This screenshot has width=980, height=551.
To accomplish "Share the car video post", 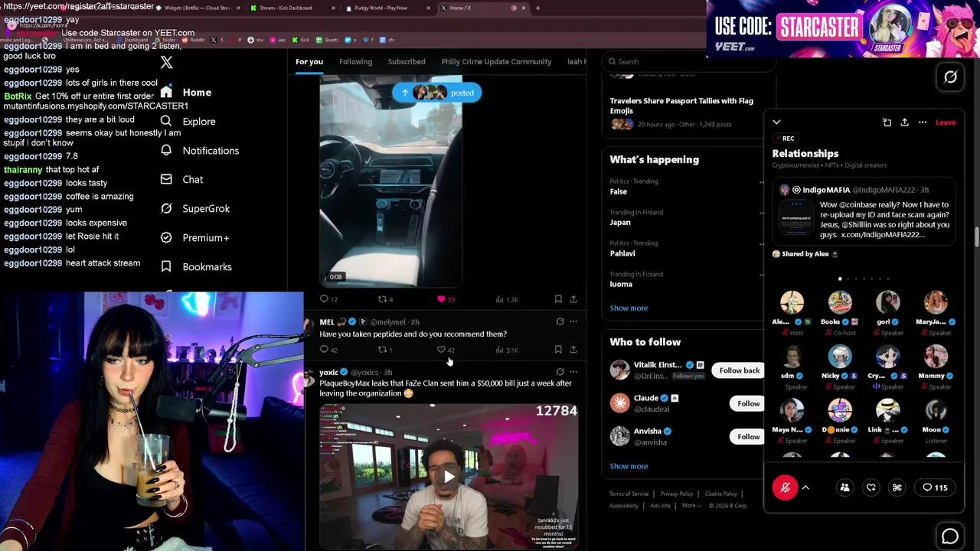I will coord(573,299).
